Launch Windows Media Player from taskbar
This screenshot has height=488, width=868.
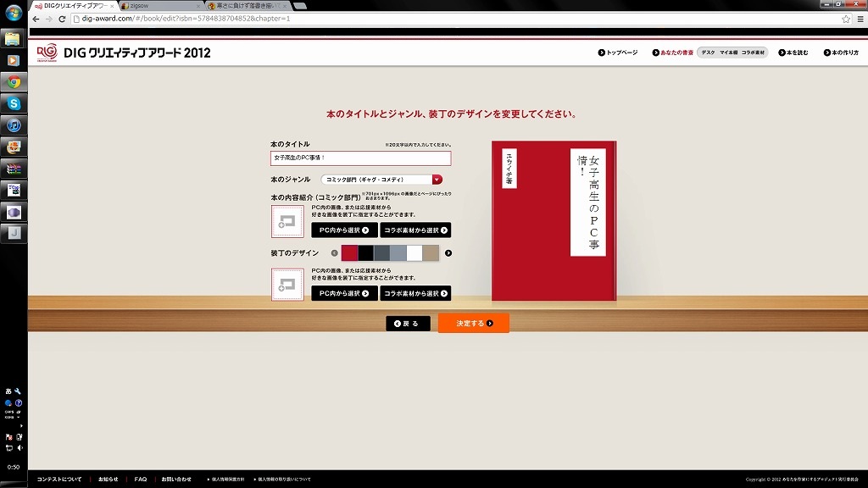pyautogui.click(x=14, y=60)
